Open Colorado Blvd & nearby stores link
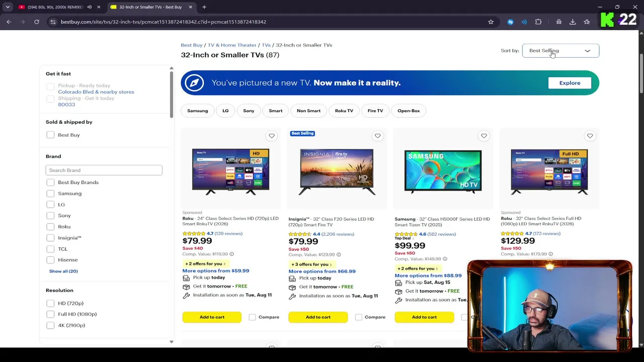The image size is (644, 362). point(96,92)
